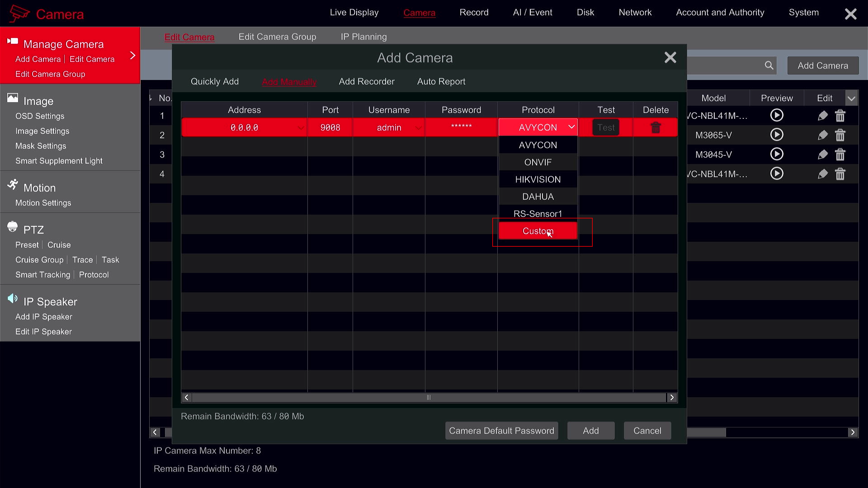The image size is (868, 488).
Task: Edit camera M3045-V with pencil icon
Action: click(822, 155)
